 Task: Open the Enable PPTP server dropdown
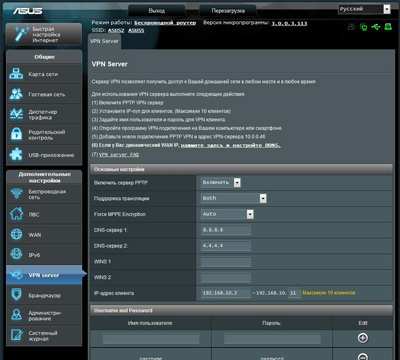coord(221,182)
